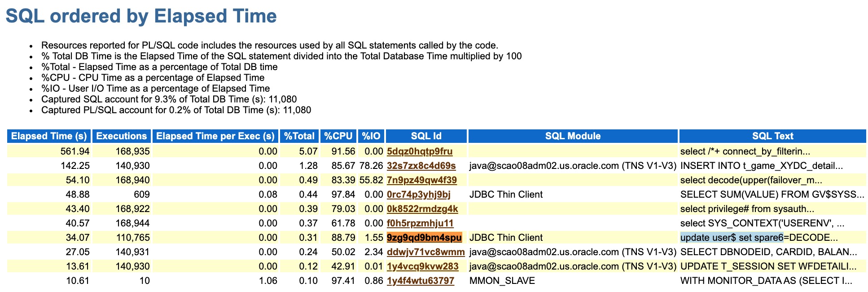
Task: Click executions value 168,944
Action: pyautogui.click(x=133, y=223)
